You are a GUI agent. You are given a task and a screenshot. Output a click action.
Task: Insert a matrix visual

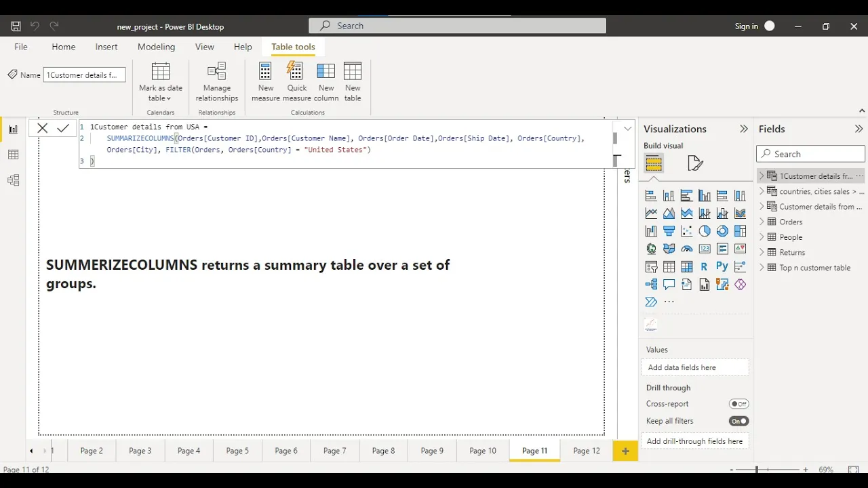pyautogui.click(x=687, y=266)
